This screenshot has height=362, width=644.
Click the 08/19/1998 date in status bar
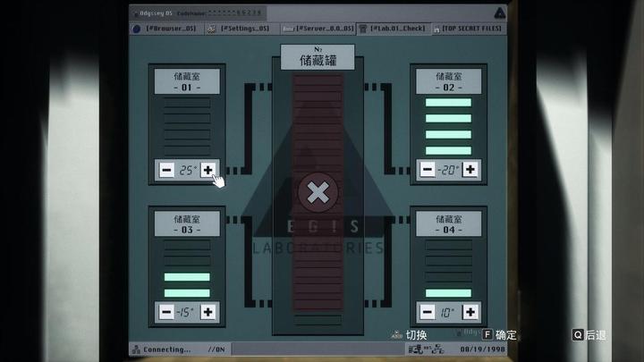pyautogui.click(x=482, y=349)
